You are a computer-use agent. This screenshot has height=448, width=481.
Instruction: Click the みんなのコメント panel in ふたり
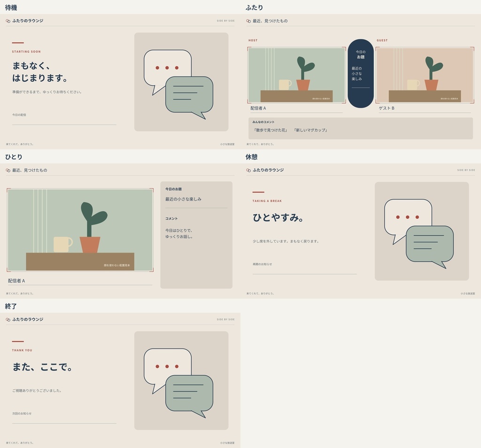(x=361, y=128)
